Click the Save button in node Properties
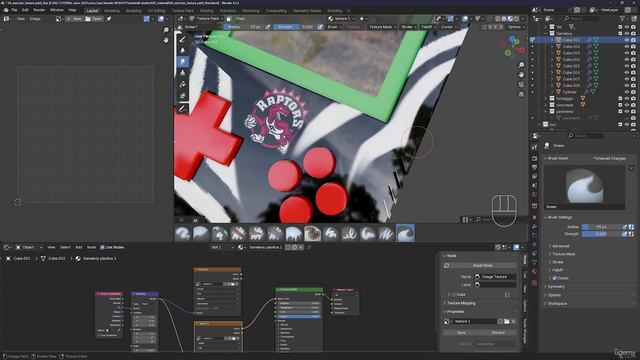Viewport: 640px width, 360px height. 461,333
